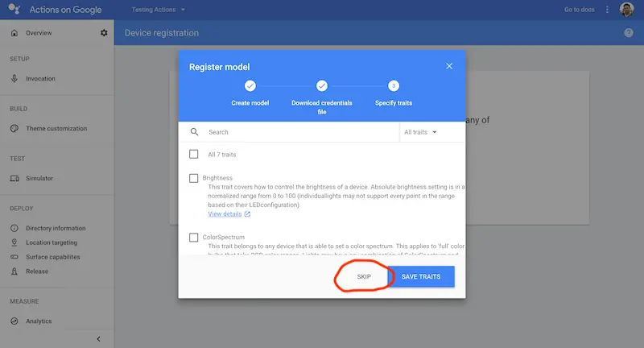This screenshot has height=348, width=644.
Task: Open the Overview home icon
Action: pyautogui.click(x=14, y=33)
